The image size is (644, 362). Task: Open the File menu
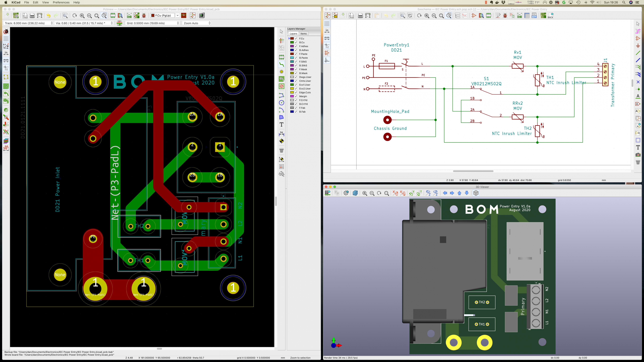pyautogui.click(x=27, y=2)
